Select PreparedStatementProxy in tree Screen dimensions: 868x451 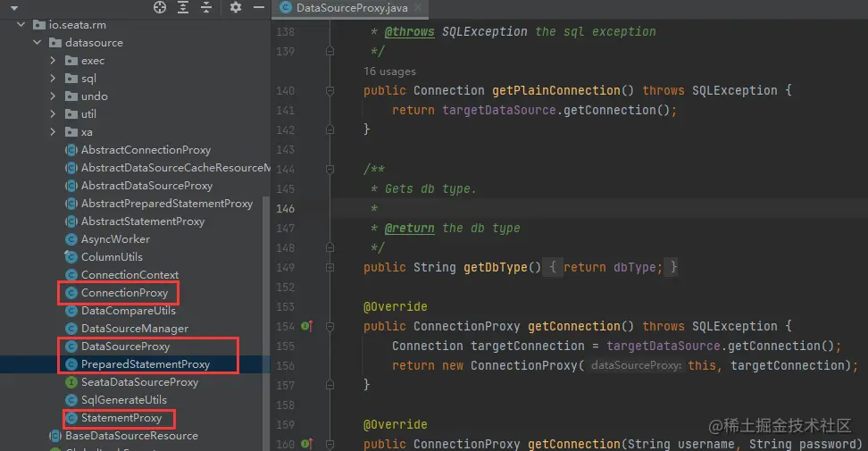pyautogui.click(x=145, y=364)
